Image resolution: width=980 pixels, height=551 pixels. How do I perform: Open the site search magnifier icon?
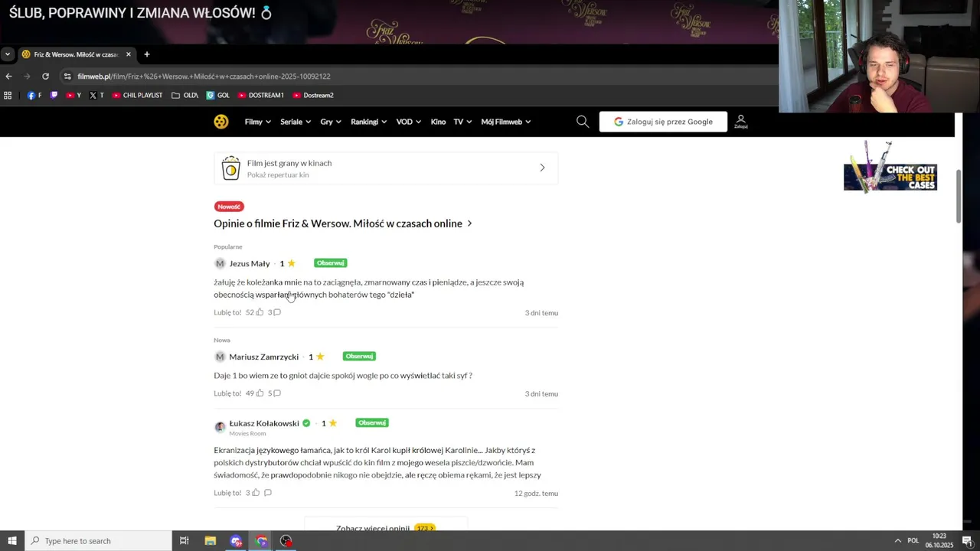pyautogui.click(x=583, y=122)
